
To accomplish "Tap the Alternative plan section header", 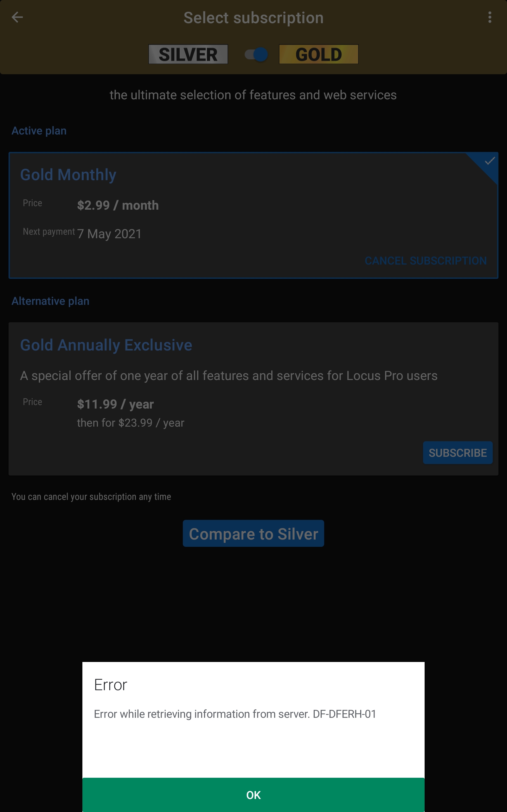I will [50, 301].
